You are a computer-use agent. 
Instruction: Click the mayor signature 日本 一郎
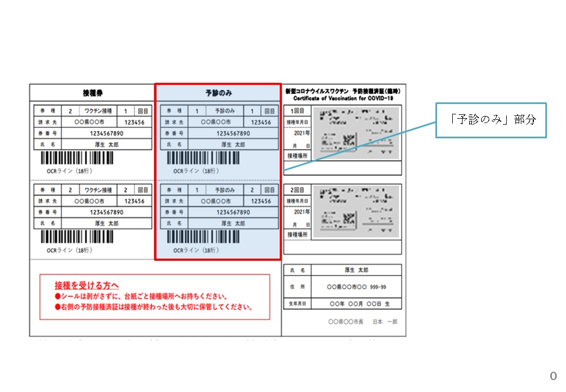point(385,322)
